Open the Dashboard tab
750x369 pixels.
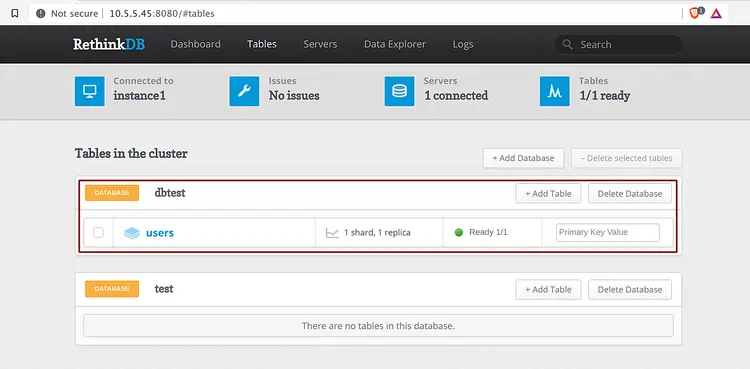196,44
